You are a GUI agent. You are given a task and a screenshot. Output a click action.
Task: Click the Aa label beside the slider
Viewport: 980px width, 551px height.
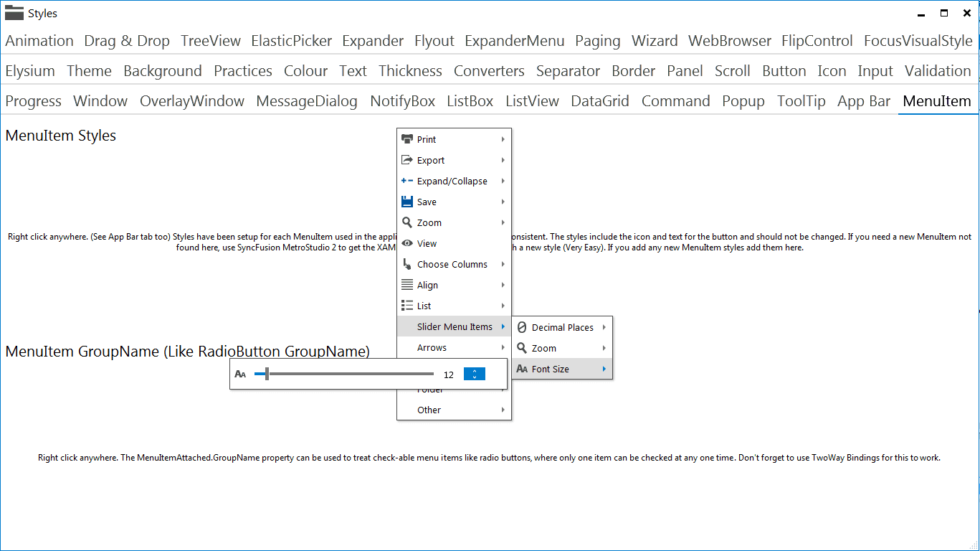pos(240,374)
